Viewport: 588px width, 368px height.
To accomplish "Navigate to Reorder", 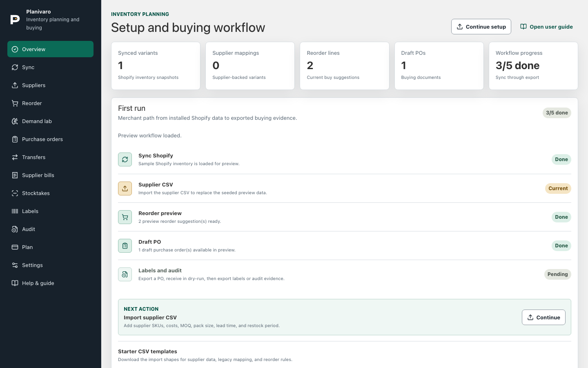I will (50, 103).
